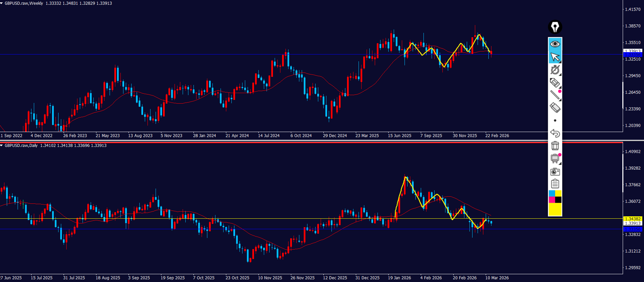Expand the GBPUSD.raw Weekly chart dropdown arrow
Image resolution: width=644 pixels, height=282 pixels.
[x=2, y=3]
